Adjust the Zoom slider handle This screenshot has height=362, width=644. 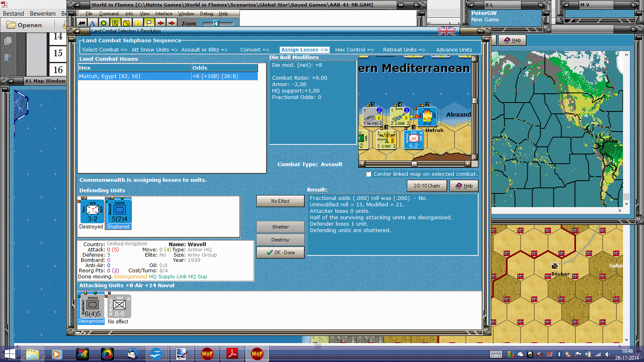(216, 24)
